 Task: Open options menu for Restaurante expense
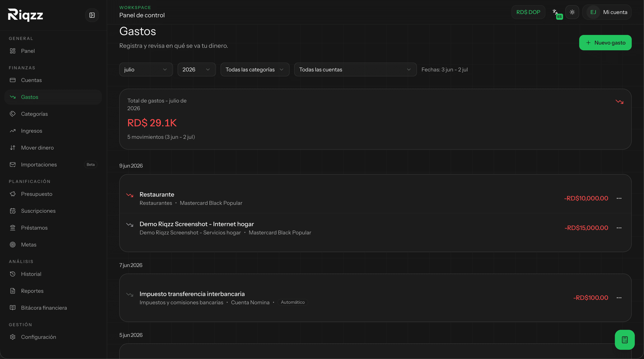(x=619, y=198)
